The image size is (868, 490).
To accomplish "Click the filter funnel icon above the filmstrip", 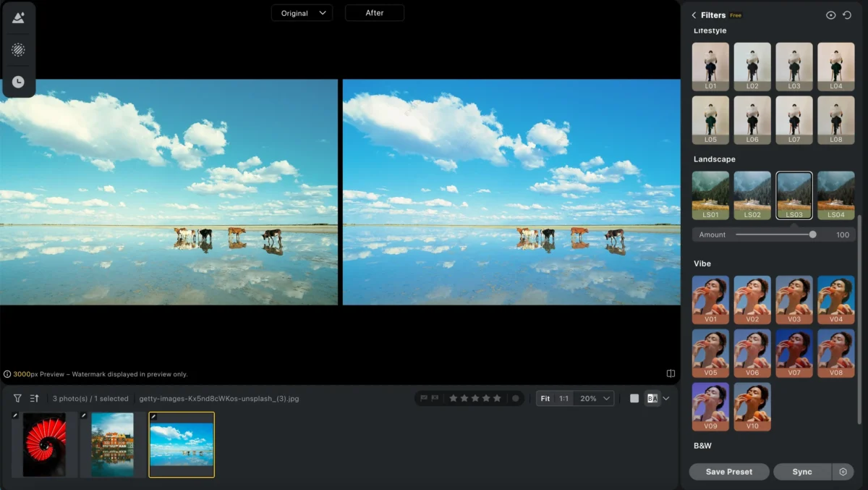I will click(17, 398).
